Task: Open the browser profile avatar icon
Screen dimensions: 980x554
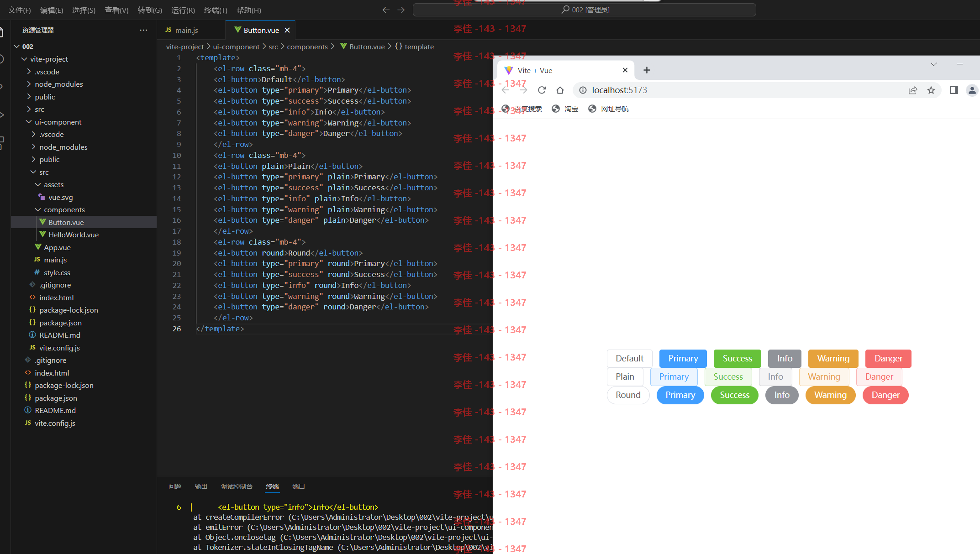Action: pos(972,90)
